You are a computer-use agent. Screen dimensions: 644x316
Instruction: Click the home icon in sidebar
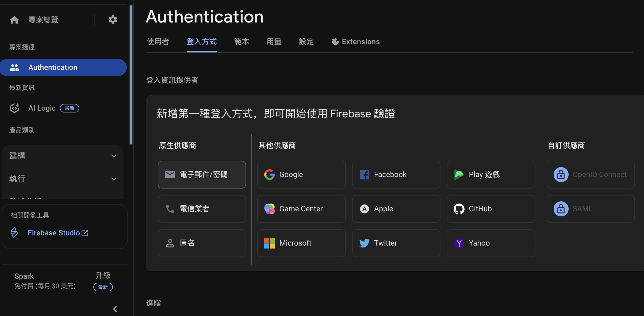14,20
